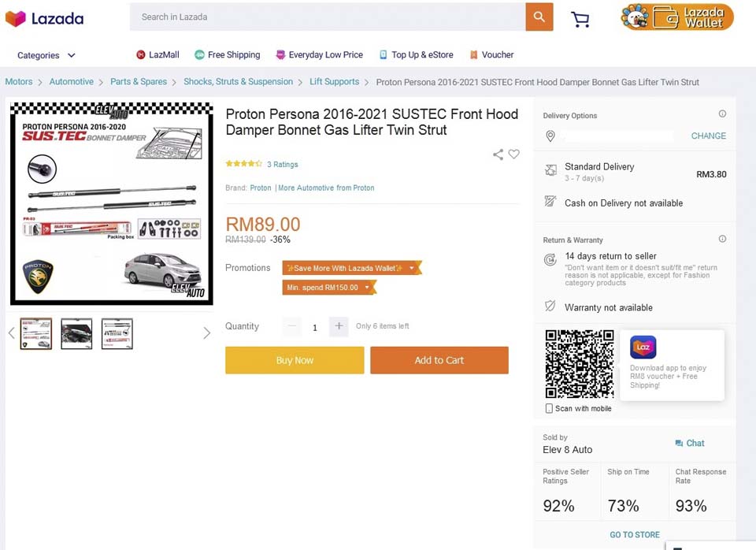Click the Delivery Options info icon
This screenshot has width=756, height=550.
pyautogui.click(x=722, y=114)
